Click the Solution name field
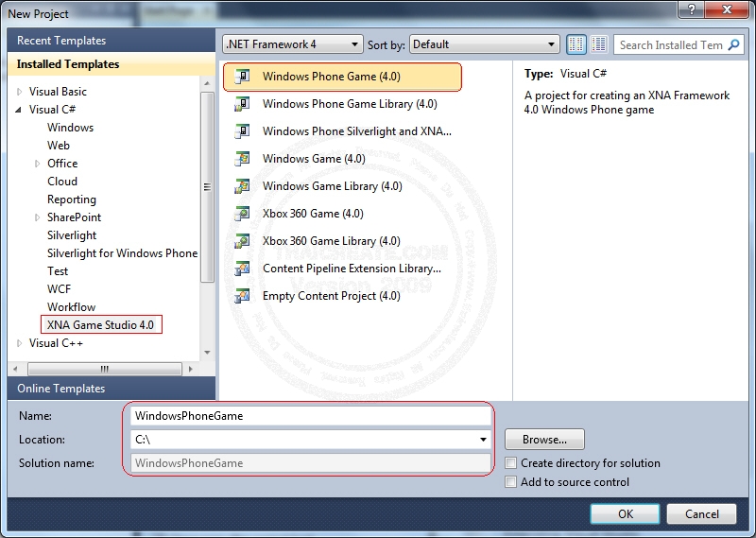 [x=311, y=463]
